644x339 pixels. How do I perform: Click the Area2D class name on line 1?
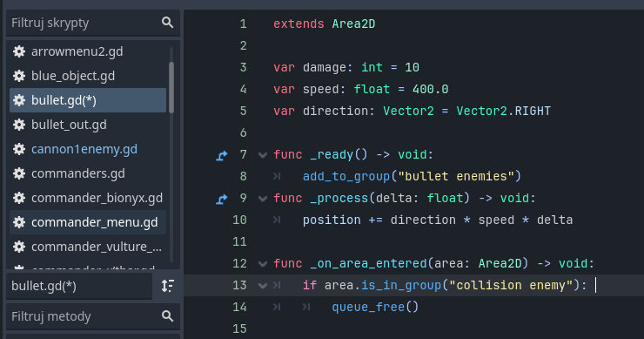[353, 24]
